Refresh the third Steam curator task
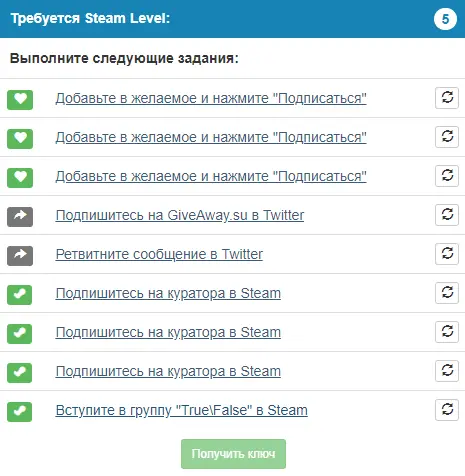 click(x=447, y=371)
